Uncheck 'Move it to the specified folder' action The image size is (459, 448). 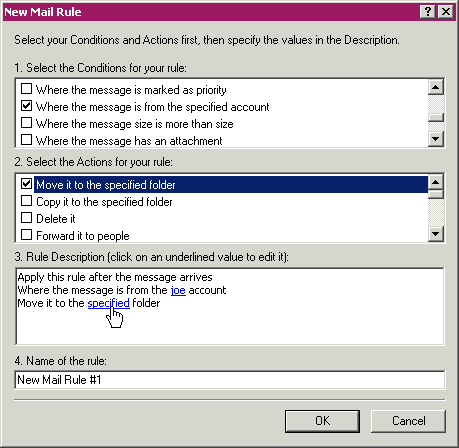(26, 184)
